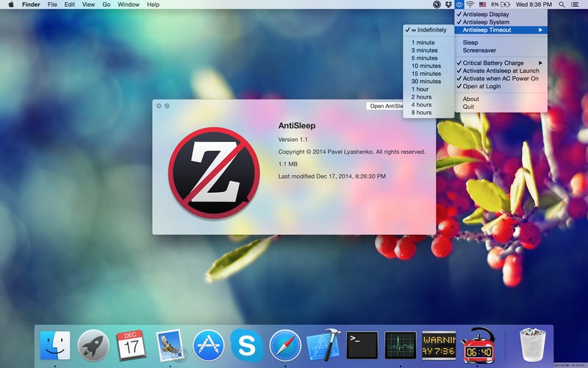Open Safari compass icon in dock

pos(285,345)
